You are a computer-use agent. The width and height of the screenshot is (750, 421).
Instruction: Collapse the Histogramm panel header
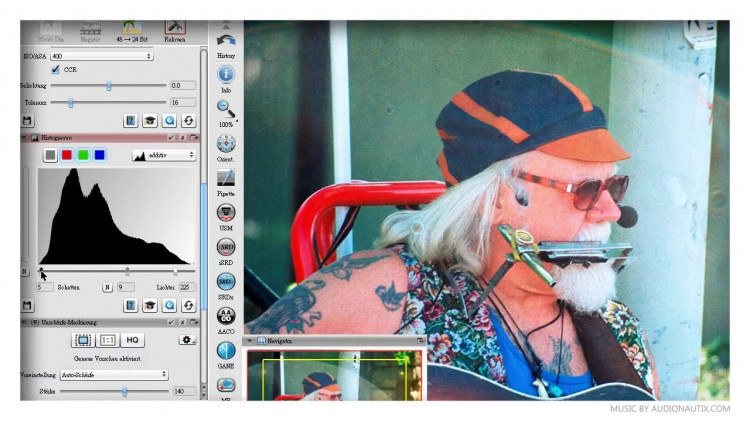pos(23,137)
